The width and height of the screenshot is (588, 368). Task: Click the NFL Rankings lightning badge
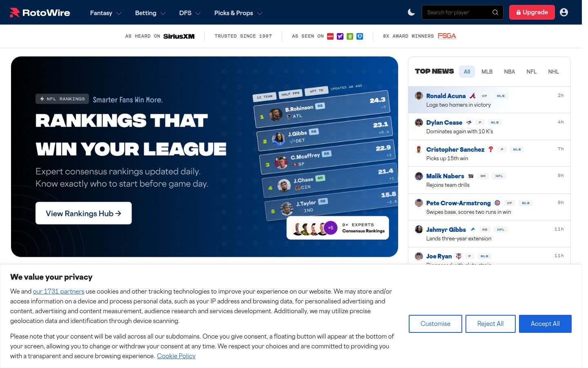[x=62, y=99]
